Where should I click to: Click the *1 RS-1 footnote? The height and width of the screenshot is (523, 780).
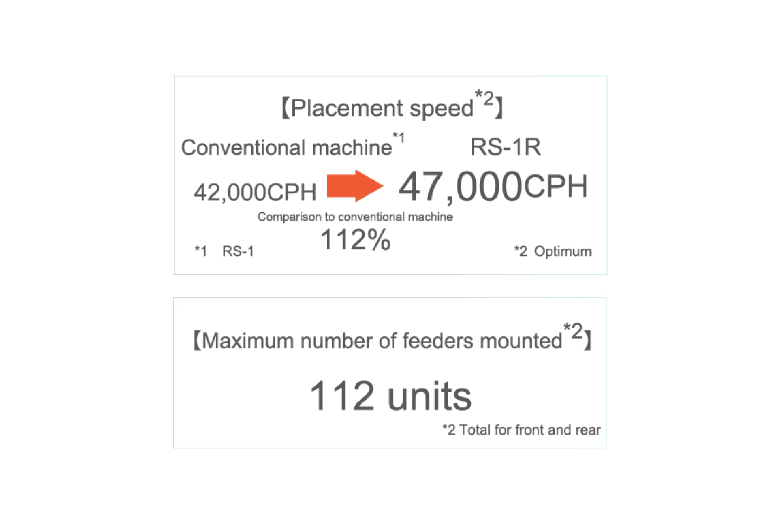[224, 251]
